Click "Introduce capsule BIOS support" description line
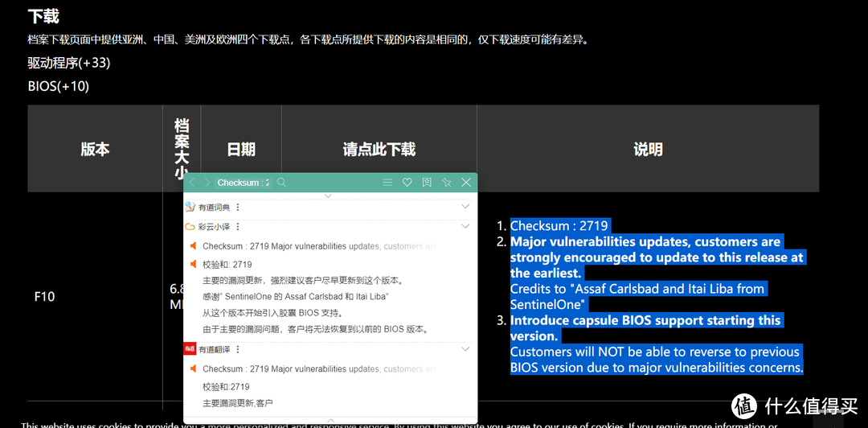Screen dimensions: 868x428 [645, 328]
